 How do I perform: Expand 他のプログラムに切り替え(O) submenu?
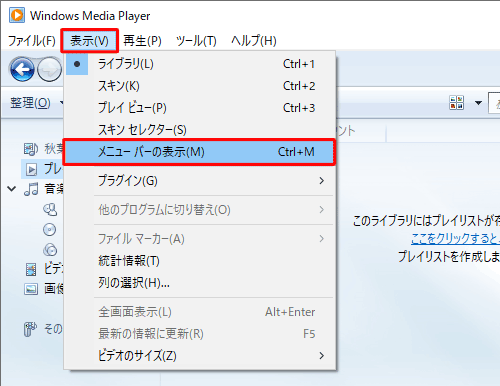199,210
